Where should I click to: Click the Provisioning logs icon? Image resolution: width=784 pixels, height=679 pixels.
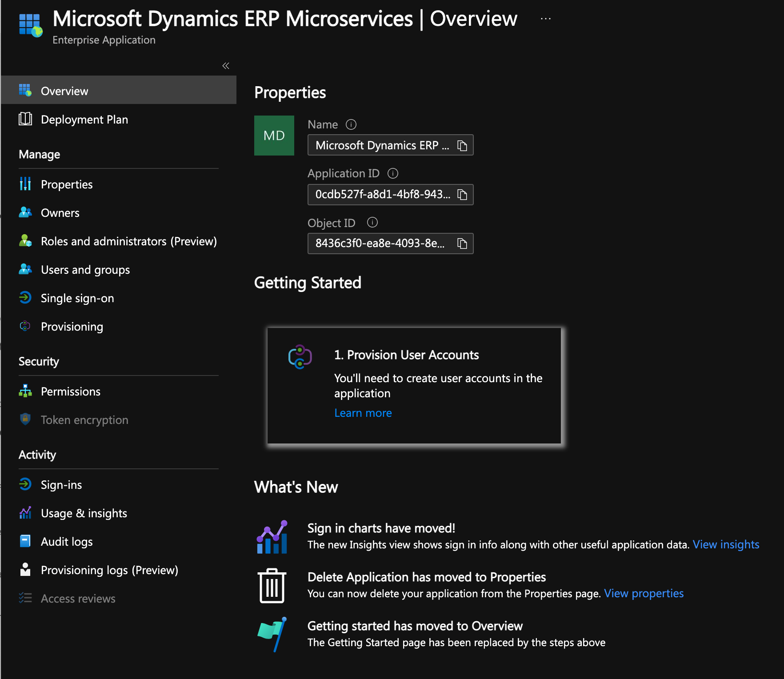point(25,569)
